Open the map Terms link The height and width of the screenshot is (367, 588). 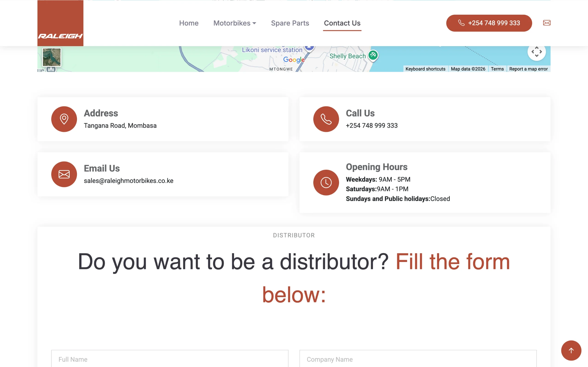pyautogui.click(x=497, y=69)
